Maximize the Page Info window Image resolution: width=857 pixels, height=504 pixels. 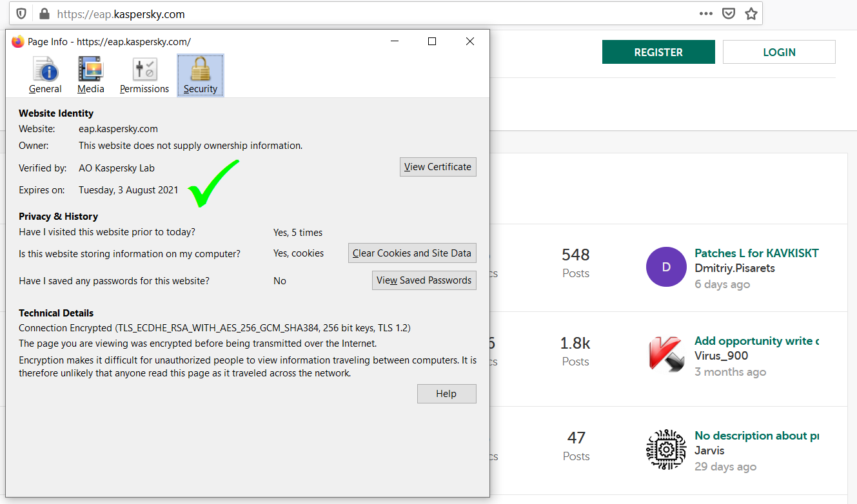(432, 41)
